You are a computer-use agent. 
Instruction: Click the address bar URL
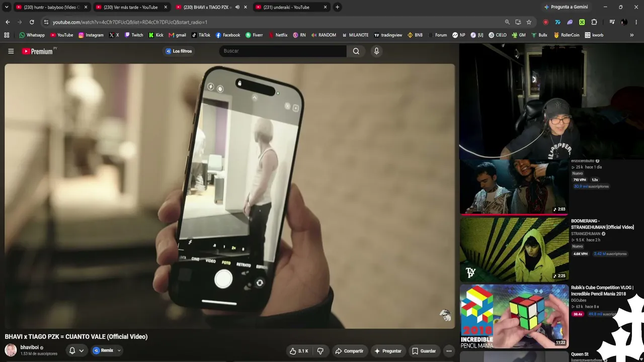[x=130, y=22]
